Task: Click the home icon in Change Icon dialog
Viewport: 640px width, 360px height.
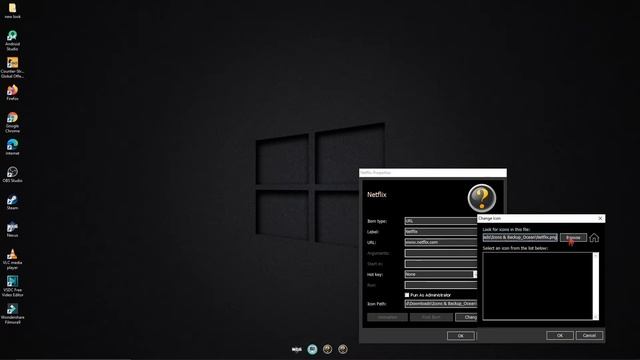Action: [594, 238]
